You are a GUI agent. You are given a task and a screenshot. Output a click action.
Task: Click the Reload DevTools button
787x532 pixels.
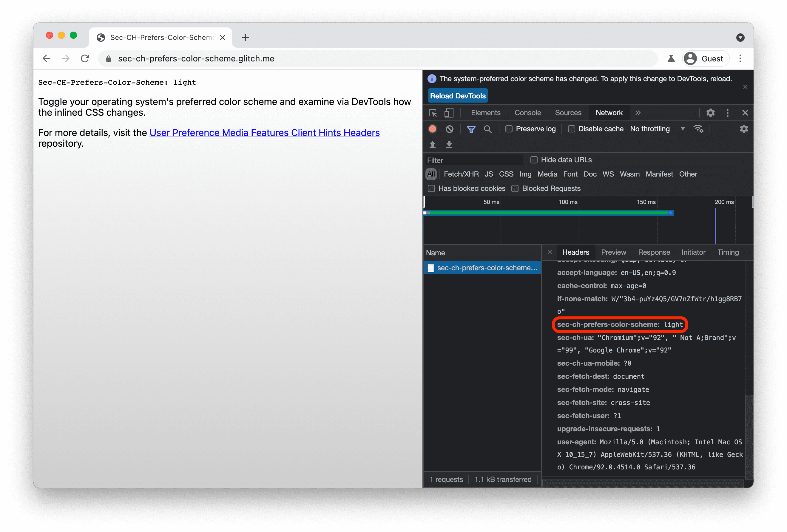click(x=458, y=96)
